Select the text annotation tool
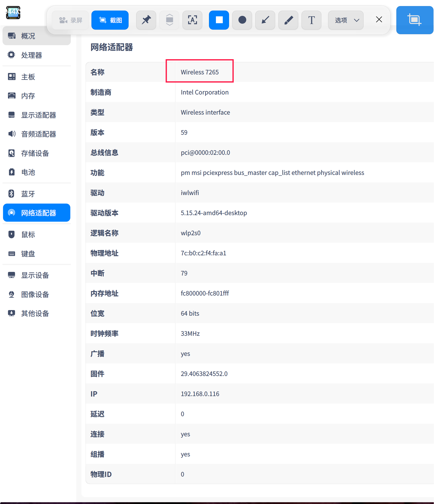 [x=311, y=20]
